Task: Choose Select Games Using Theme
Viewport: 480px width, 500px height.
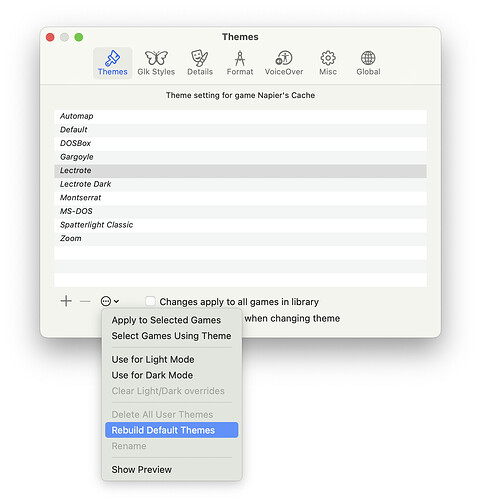Action: 172,336
